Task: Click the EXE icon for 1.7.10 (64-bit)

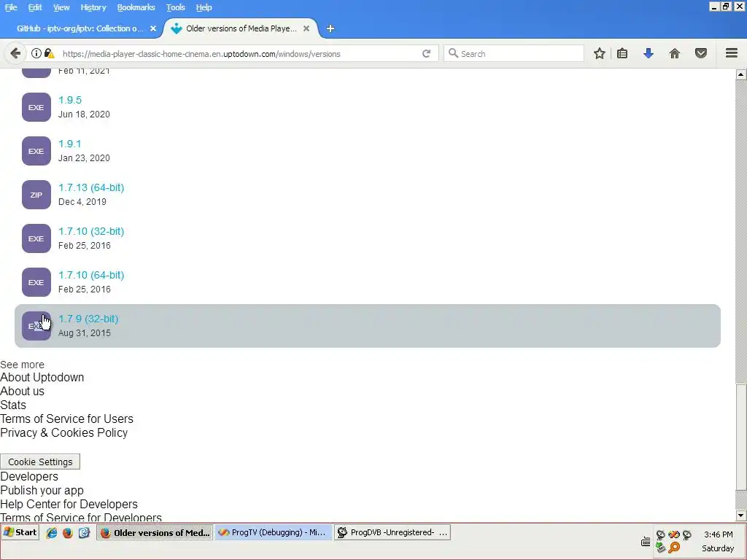Action: pyautogui.click(x=36, y=282)
